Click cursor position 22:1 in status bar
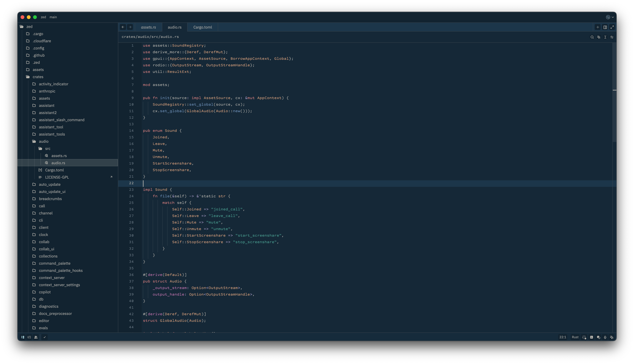Screen dimensions: 634x364 coord(563,337)
